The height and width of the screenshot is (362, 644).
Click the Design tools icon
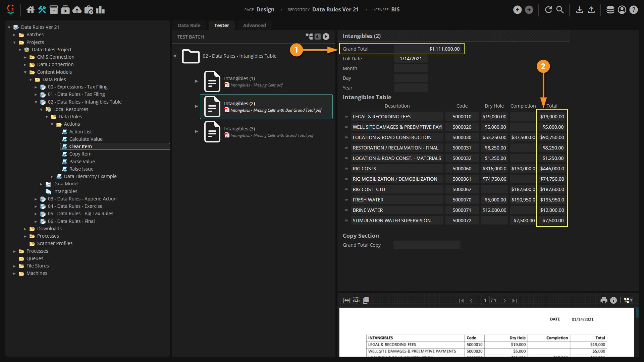tap(42, 10)
